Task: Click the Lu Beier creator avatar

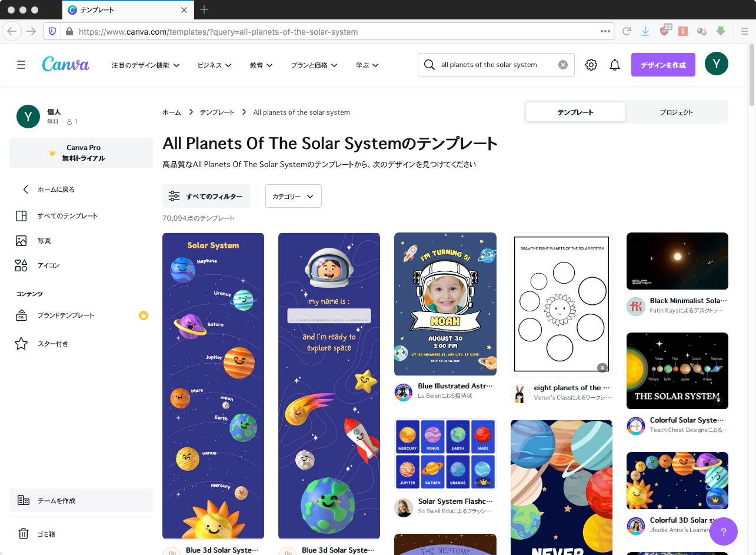Action: click(404, 392)
